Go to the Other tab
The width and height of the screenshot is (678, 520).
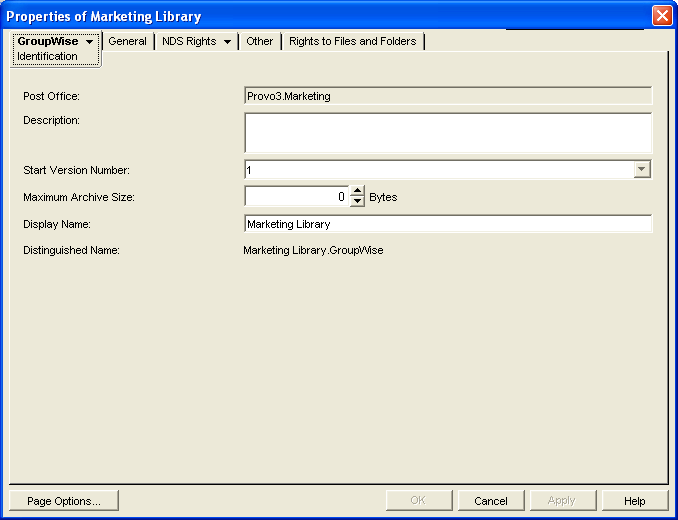pyautogui.click(x=259, y=42)
